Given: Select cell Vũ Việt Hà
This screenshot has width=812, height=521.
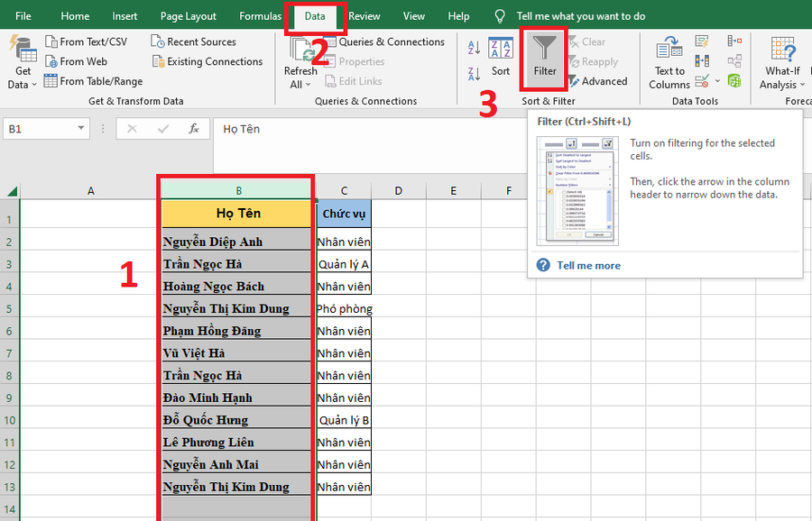Looking at the screenshot, I should point(236,352).
